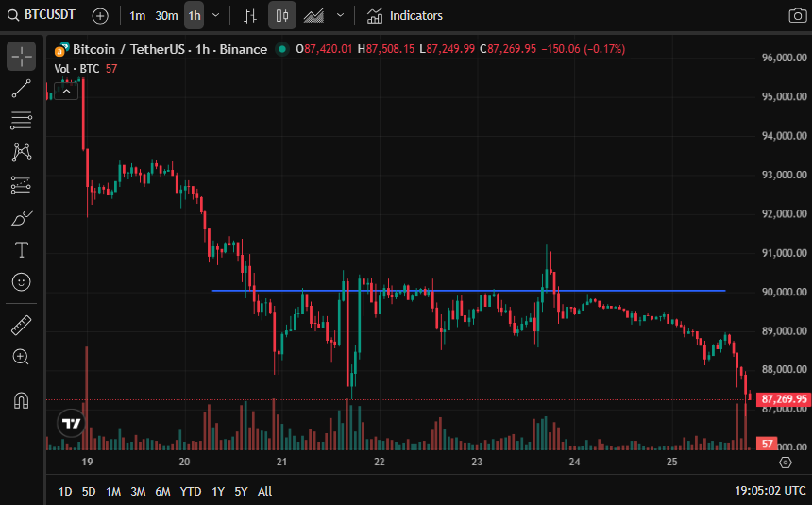Image resolution: width=812 pixels, height=505 pixels.
Task: Expand the chart style dropdown arrow
Action: tap(340, 15)
